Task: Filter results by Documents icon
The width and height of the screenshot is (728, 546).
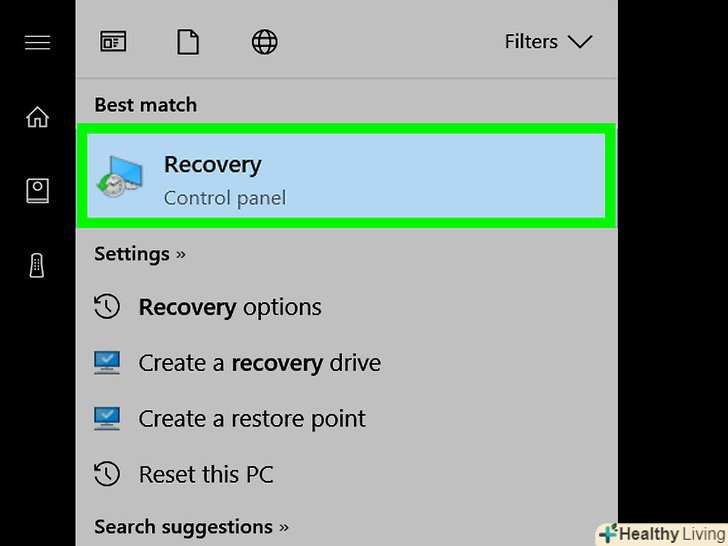Action: click(x=188, y=42)
